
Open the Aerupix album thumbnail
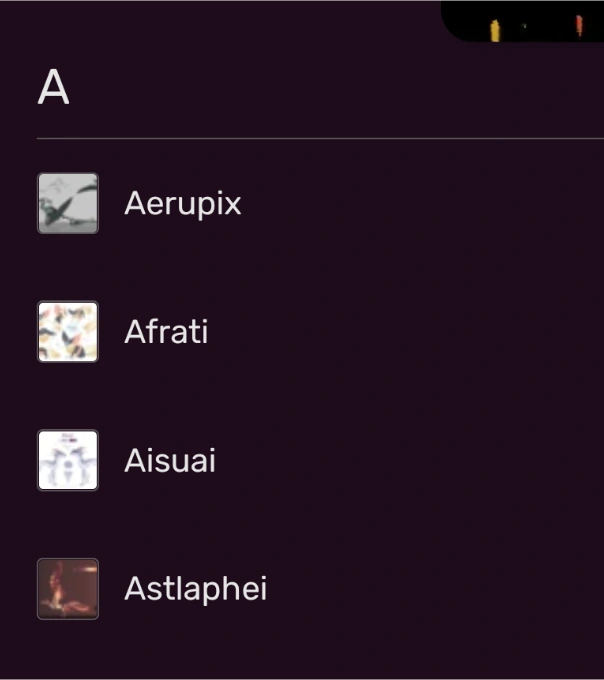(x=68, y=203)
